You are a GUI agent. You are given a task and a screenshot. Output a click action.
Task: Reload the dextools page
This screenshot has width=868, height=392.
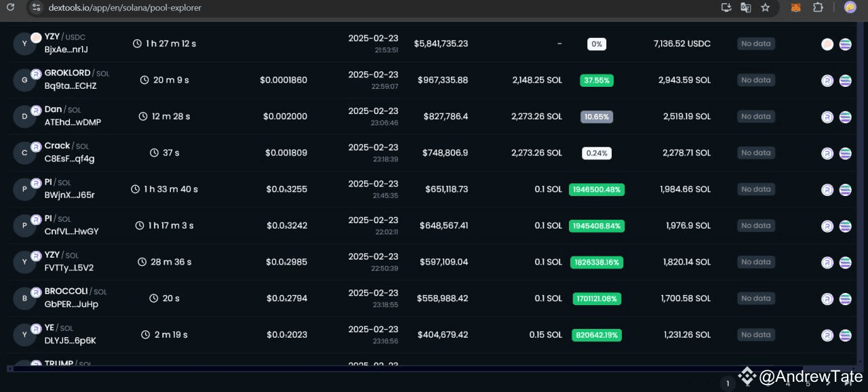(x=10, y=7)
